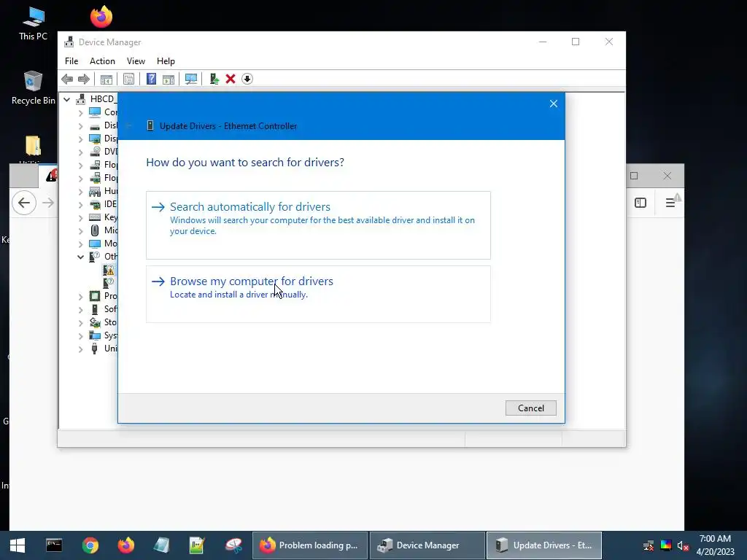Collapse the Other devices tree category
This screenshot has height=560, width=747.
pyautogui.click(x=80, y=257)
